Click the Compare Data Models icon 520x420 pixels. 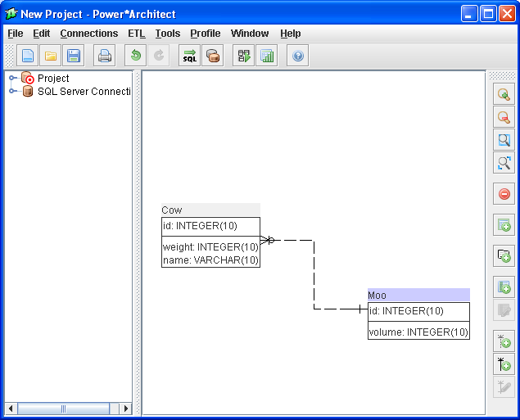pyautogui.click(x=213, y=56)
